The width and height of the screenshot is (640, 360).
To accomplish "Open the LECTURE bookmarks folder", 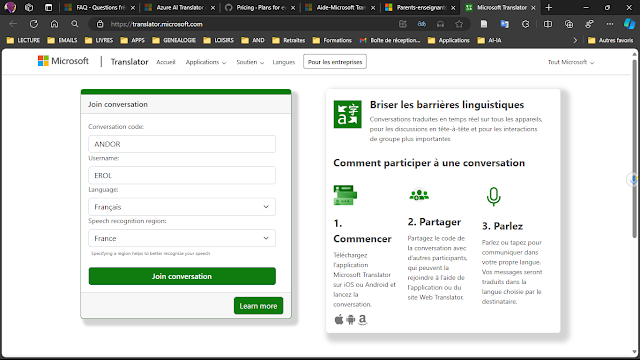I will pyautogui.click(x=23, y=40).
